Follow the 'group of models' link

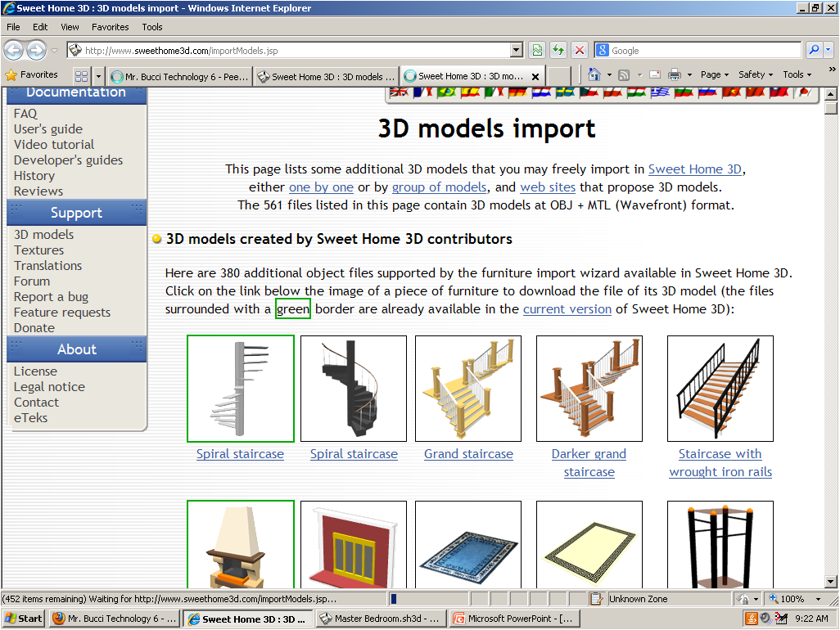point(440,187)
